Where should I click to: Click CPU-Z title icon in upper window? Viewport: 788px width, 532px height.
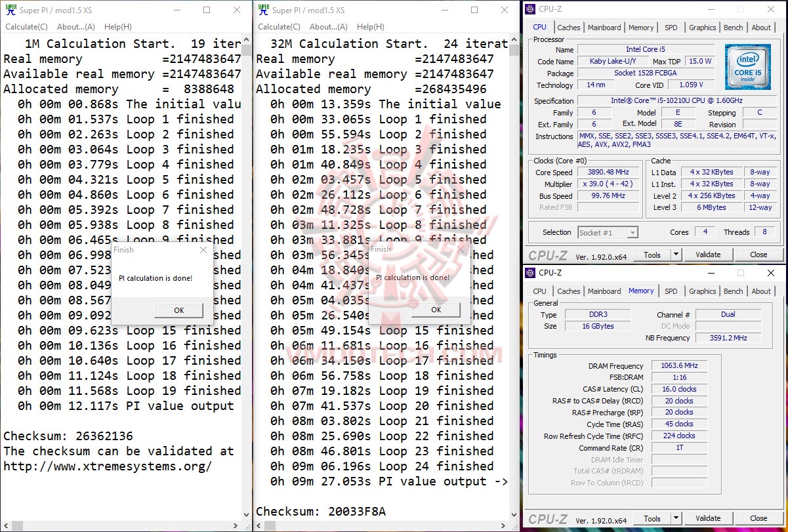click(530, 9)
